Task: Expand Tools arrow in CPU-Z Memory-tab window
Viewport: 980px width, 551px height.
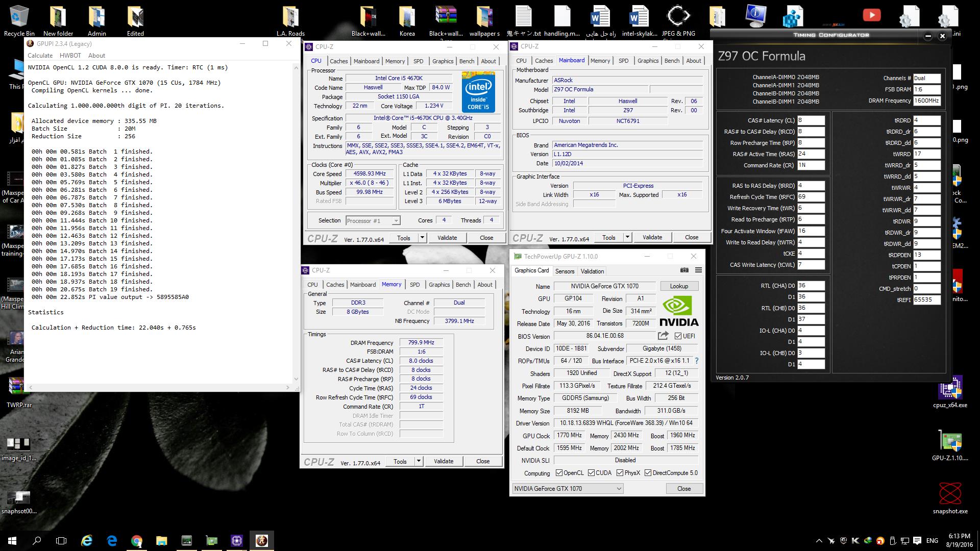Action: click(x=419, y=461)
